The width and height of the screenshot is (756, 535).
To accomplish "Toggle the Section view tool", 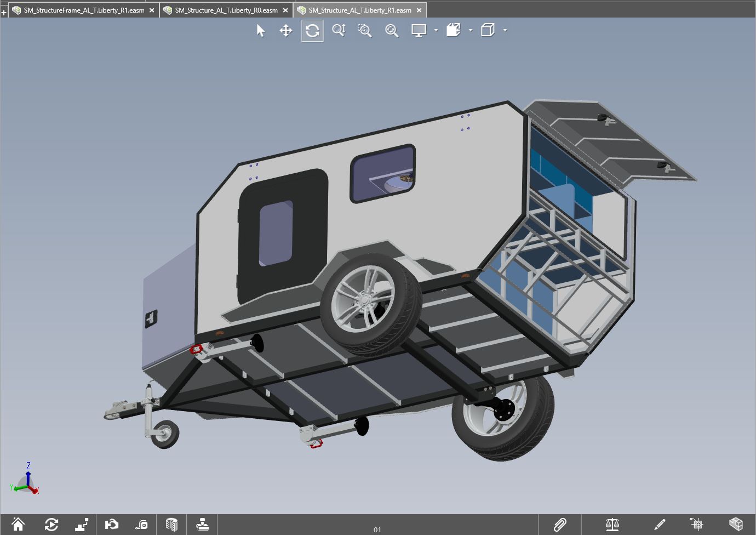I will pos(171,525).
